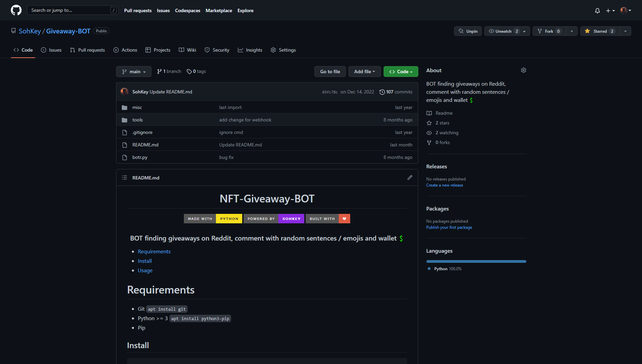Viewport: 642px width, 364px height.
Task: Click the Made with Python badge
Action: (x=213, y=219)
